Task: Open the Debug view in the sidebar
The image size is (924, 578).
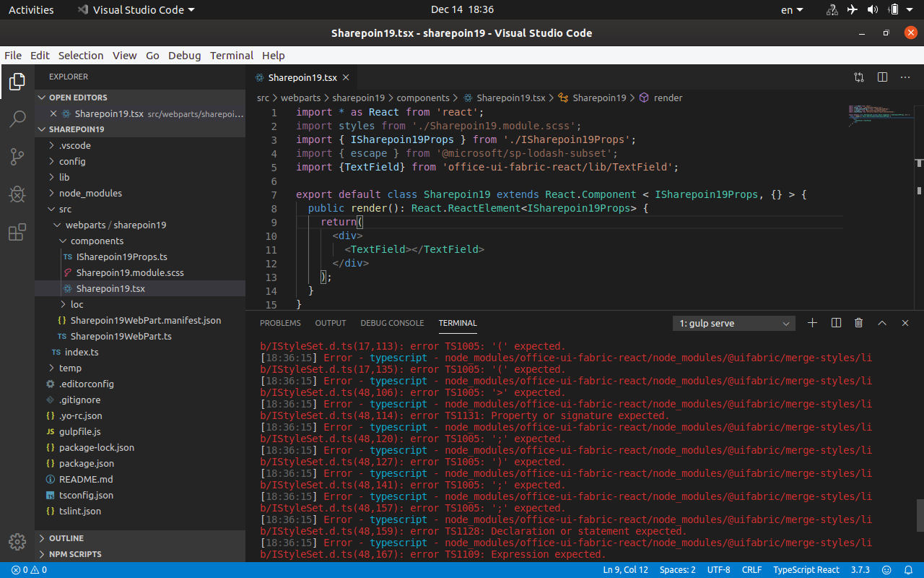Action: click(x=17, y=194)
